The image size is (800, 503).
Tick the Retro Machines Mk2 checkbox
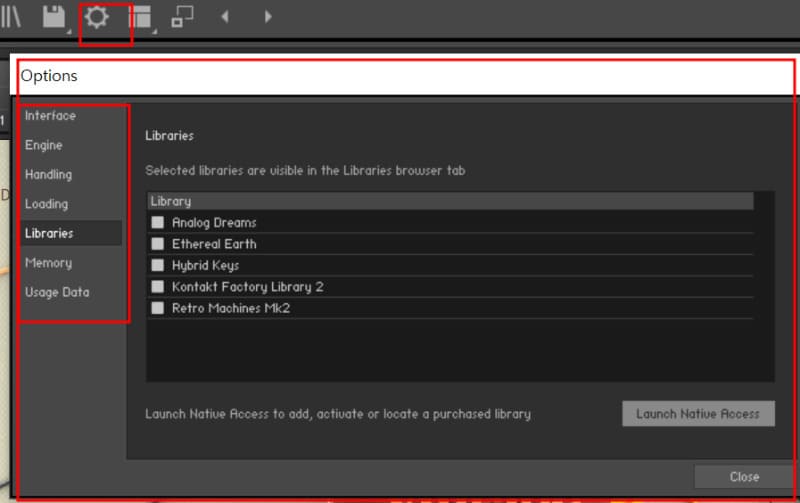click(x=158, y=308)
